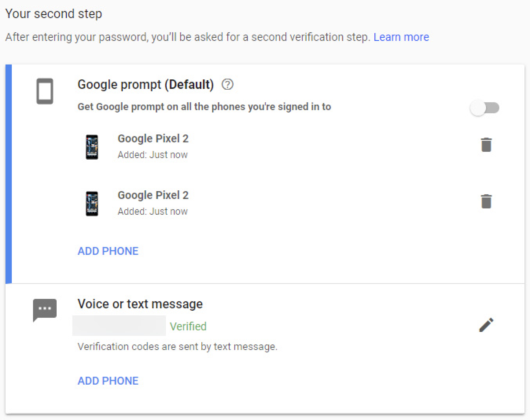Select the first Google Pixel 2 device name
The image size is (530, 420).
(x=153, y=138)
